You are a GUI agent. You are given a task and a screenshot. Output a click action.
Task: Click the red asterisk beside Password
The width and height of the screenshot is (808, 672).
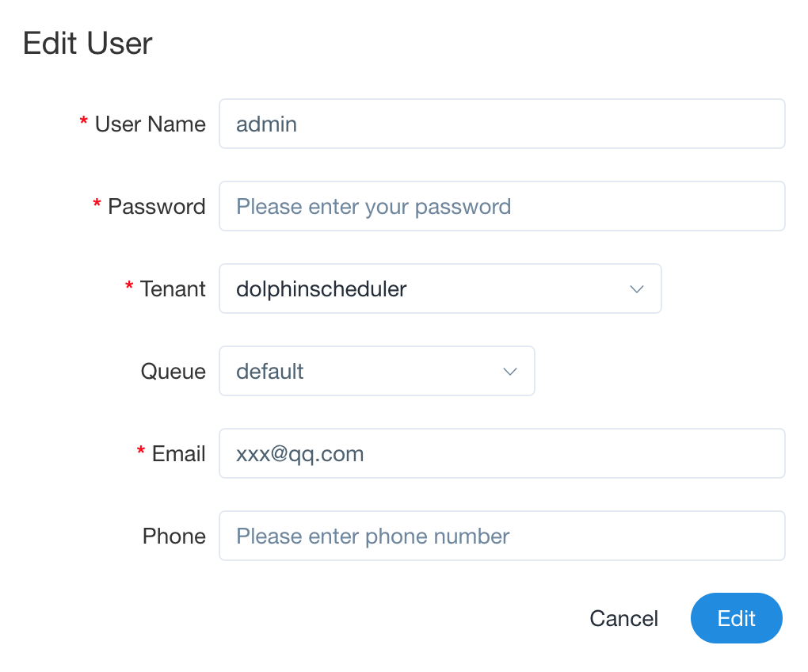click(x=97, y=205)
